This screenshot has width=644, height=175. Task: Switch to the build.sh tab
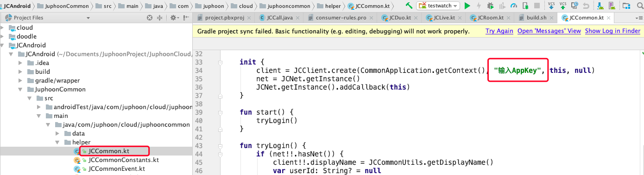tap(535, 18)
